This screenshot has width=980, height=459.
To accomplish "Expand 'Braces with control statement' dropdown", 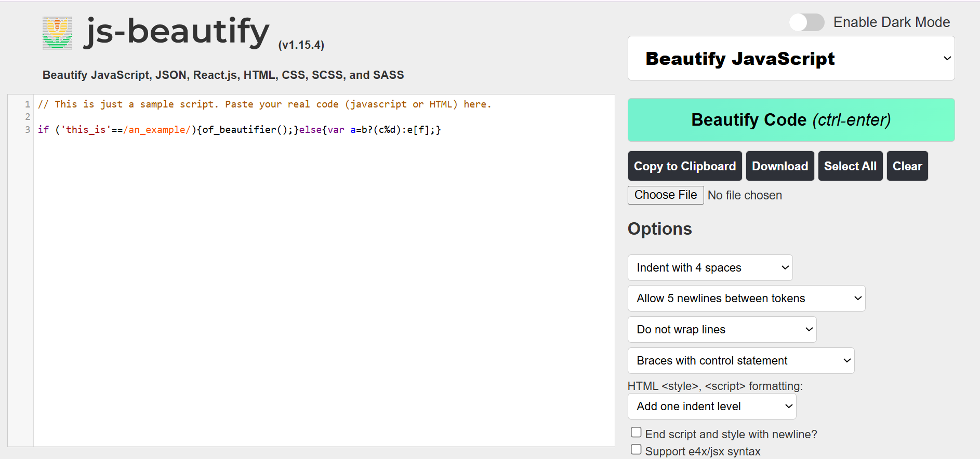I will pos(741,360).
